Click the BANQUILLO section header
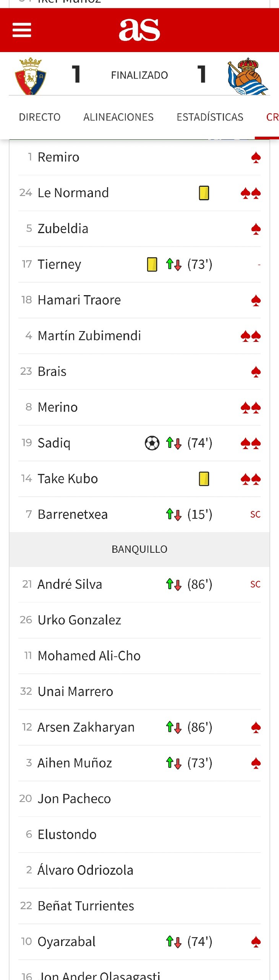279x980 pixels. [x=139, y=549]
